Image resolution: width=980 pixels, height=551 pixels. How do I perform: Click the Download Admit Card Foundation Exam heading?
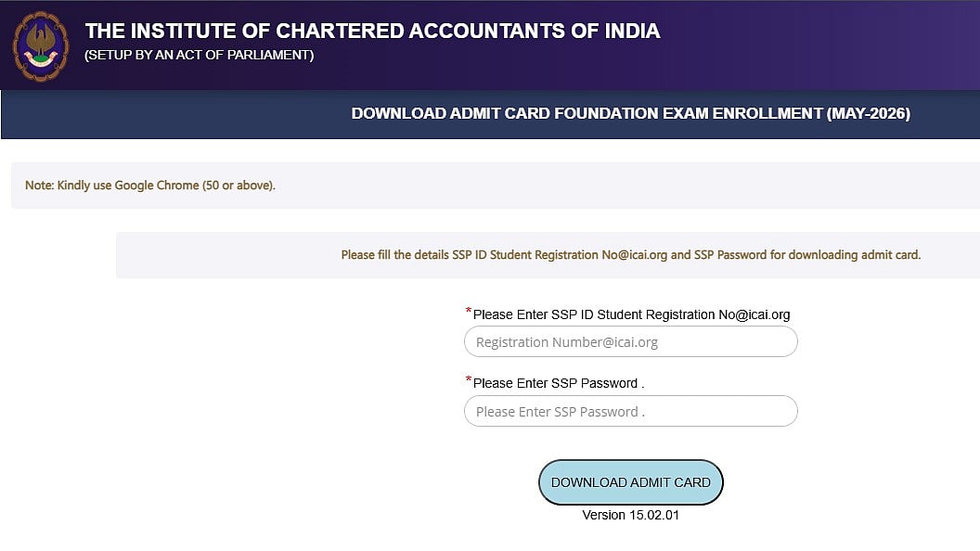pyautogui.click(x=630, y=114)
